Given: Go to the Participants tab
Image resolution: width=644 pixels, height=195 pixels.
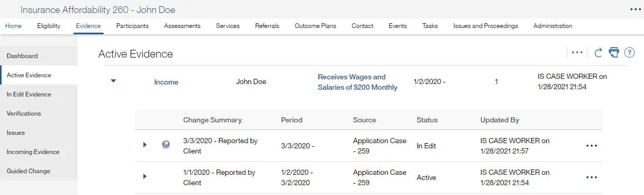Looking at the screenshot, I should click(133, 26).
